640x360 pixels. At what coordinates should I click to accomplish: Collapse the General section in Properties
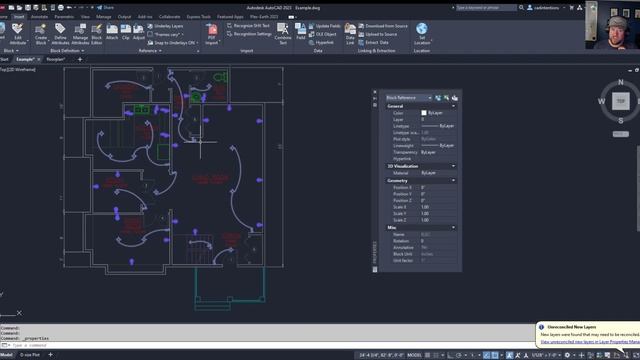(x=453, y=106)
